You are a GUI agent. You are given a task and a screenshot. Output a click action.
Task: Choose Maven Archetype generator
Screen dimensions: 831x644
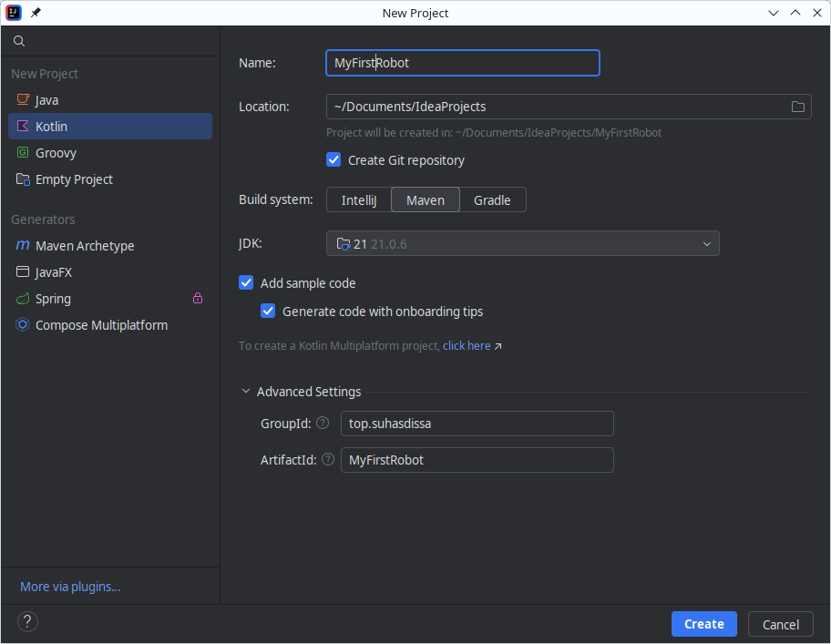pos(110,245)
